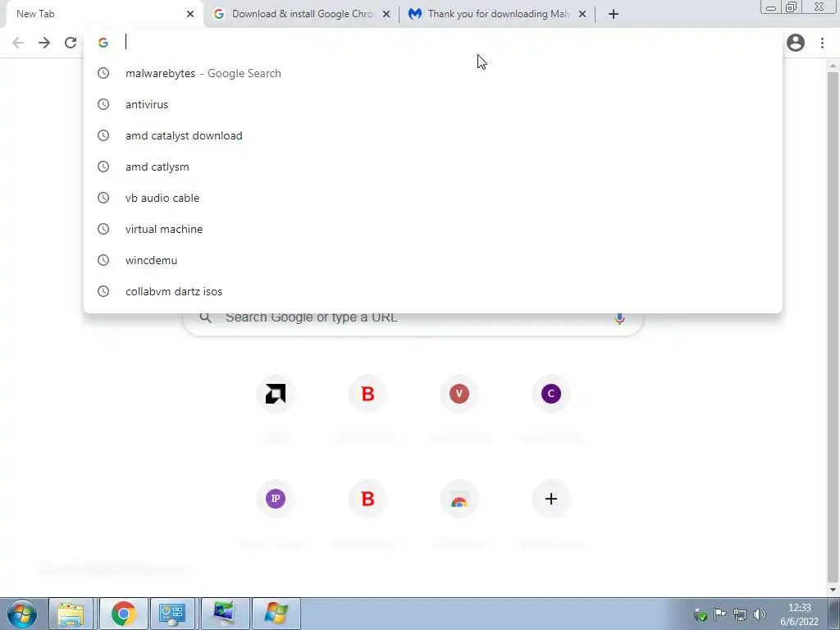Go back using the back arrow

click(x=18, y=43)
